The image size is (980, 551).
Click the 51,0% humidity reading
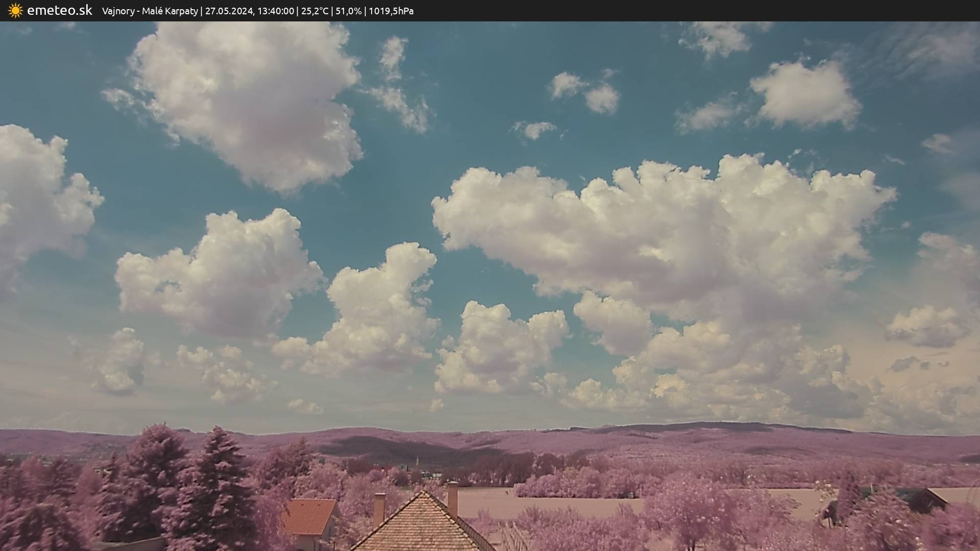pos(348,11)
